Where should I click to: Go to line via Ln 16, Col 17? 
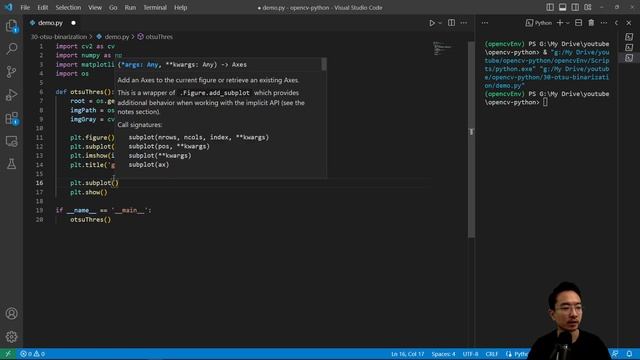[x=407, y=354]
